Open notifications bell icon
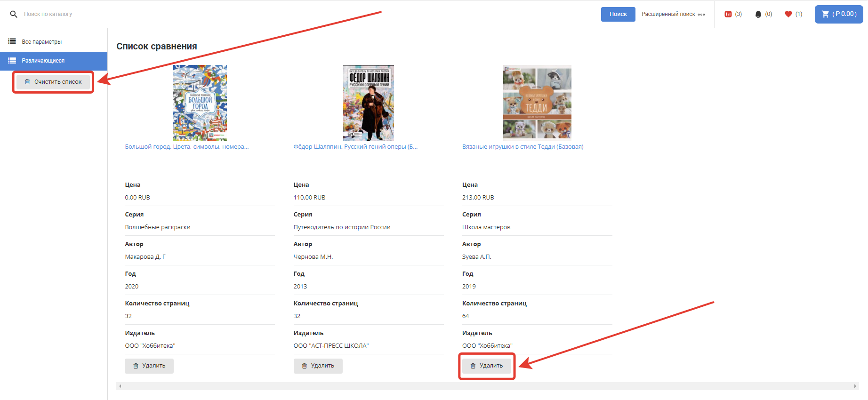The height and width of the screenshot is (400, 868). (758, 14)
